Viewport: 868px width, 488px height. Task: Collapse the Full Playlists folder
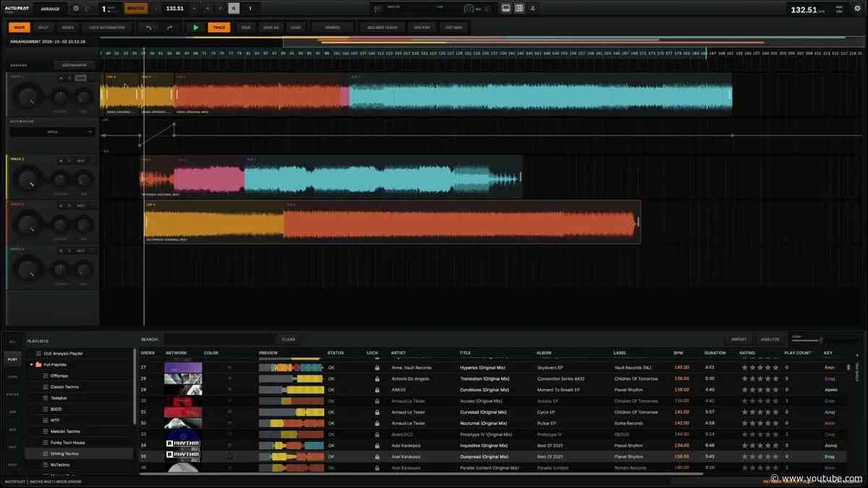pyautogui.click(x=30, y=365)
